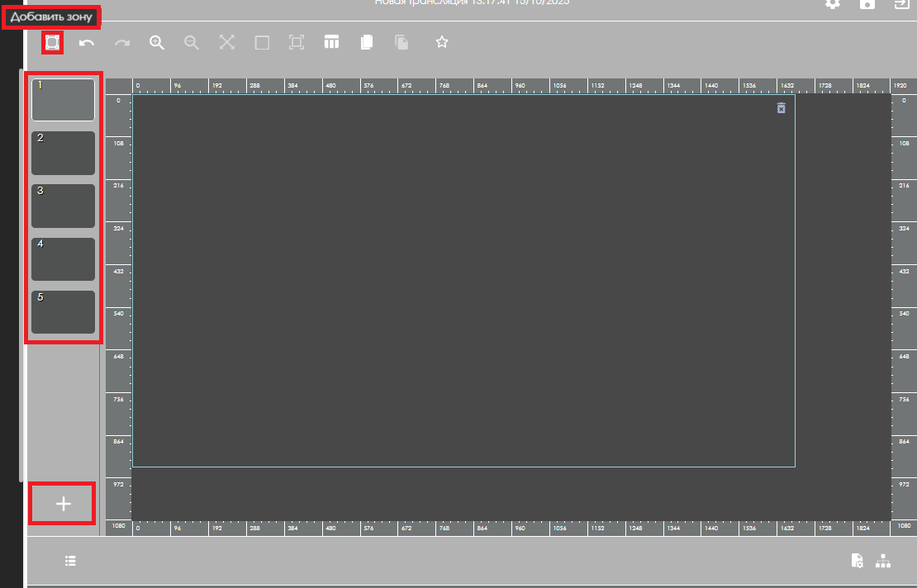This screenshot has height=588, width=917.
Task: Select slide thumbnail 5
Action: 63,312
